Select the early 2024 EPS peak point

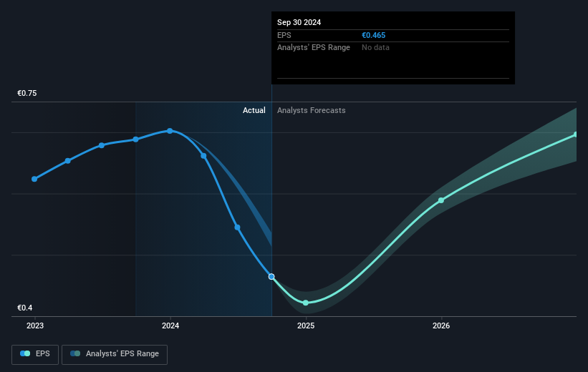point(170,131)
